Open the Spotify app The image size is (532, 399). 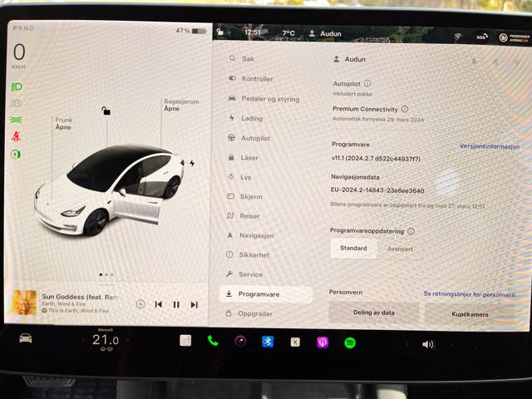350,343
